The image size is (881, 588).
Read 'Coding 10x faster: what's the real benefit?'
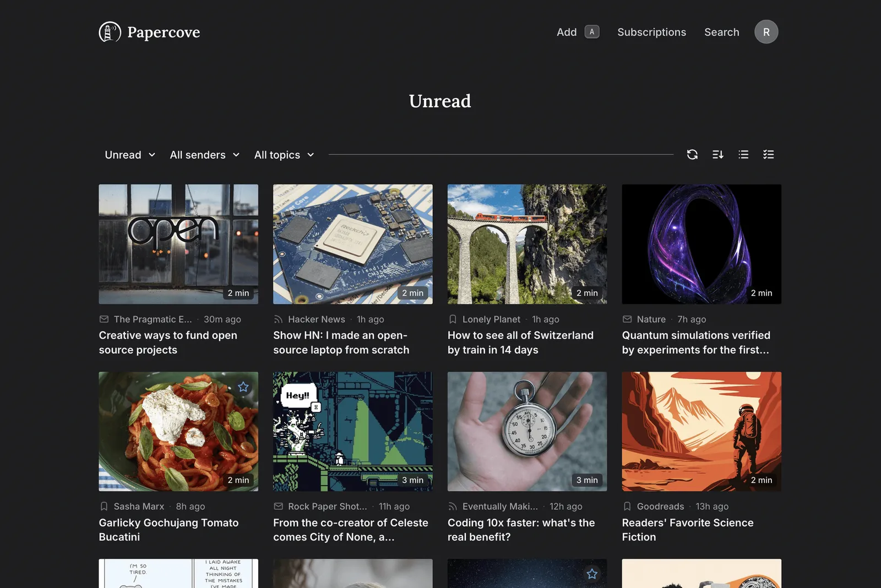[521, 530]
